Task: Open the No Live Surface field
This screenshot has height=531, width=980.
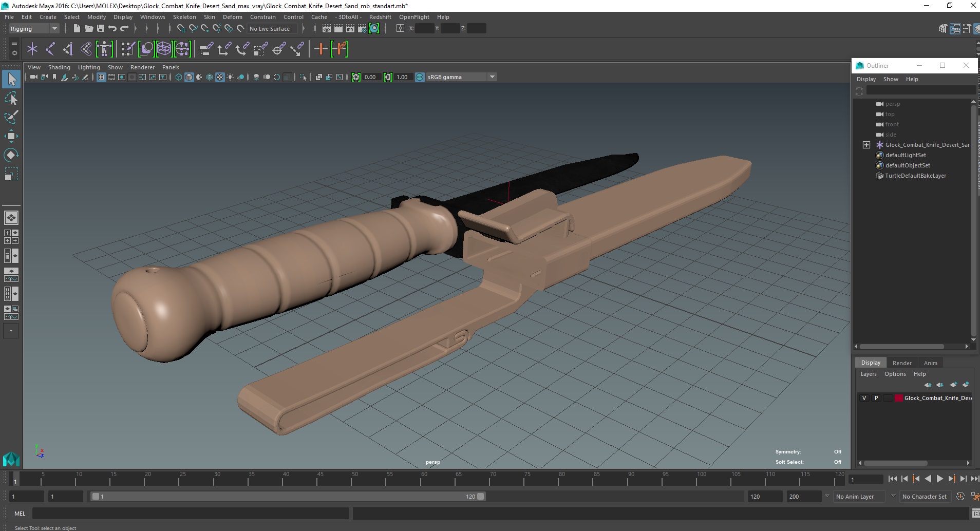Action: click(x=272, y=29)
